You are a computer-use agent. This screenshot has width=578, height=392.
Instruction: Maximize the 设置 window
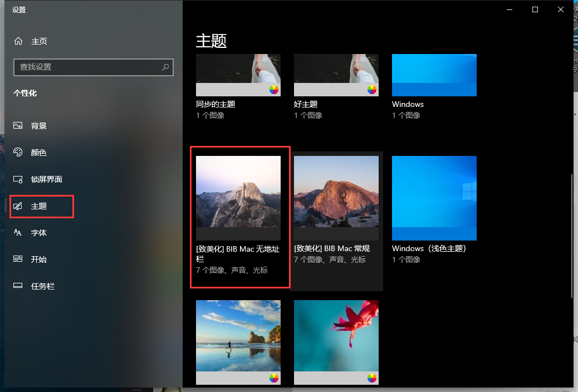(x=535, y=9)
